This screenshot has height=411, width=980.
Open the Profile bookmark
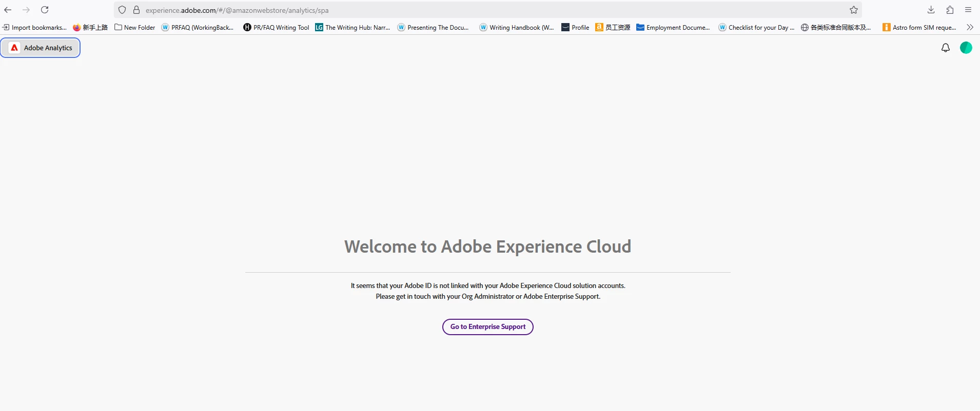[575, 28]
